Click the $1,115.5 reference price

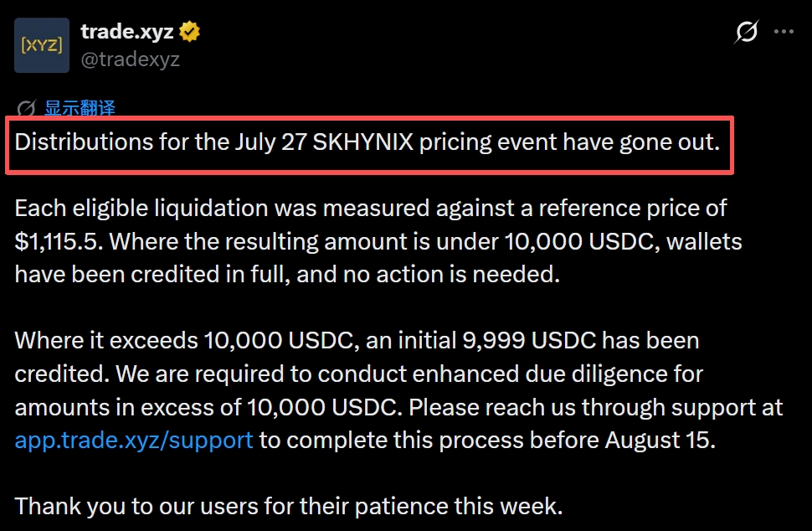coord(56,242)
